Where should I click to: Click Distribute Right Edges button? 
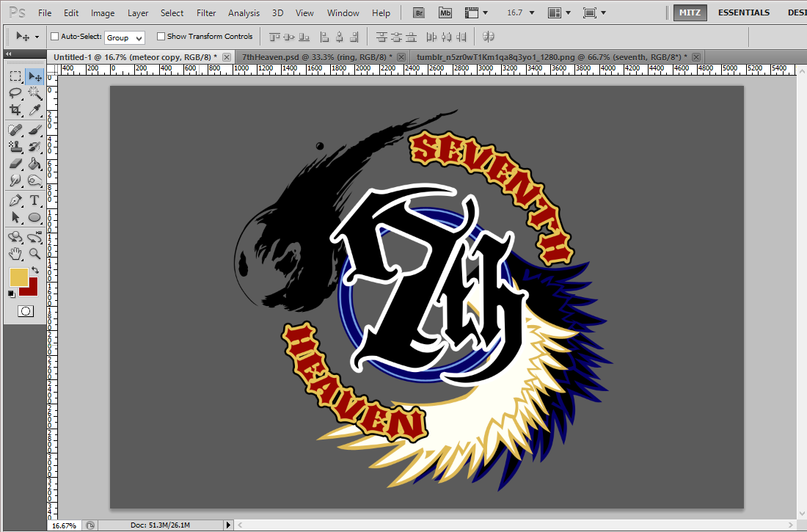[x=461, y=37]
